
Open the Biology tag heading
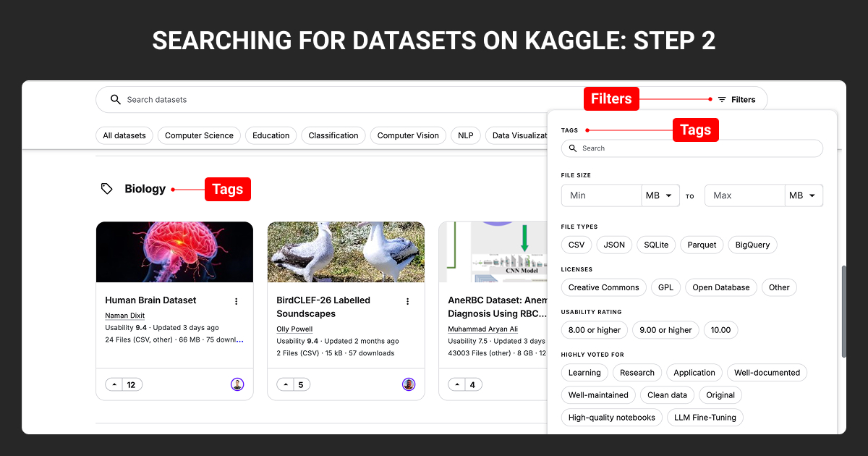tap(145, 189)
